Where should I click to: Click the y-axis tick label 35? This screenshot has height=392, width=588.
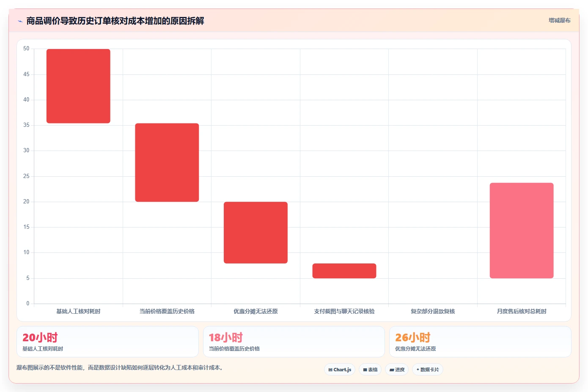pos(26,125)
